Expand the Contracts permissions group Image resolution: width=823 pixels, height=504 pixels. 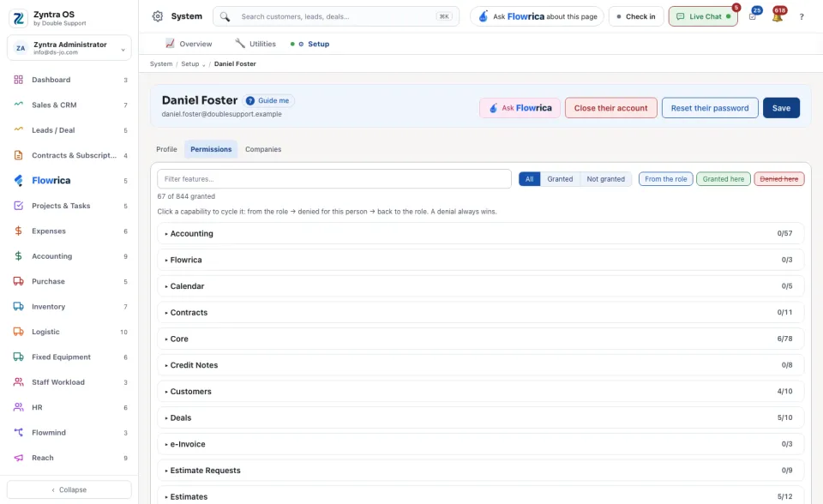click(480, 312)
